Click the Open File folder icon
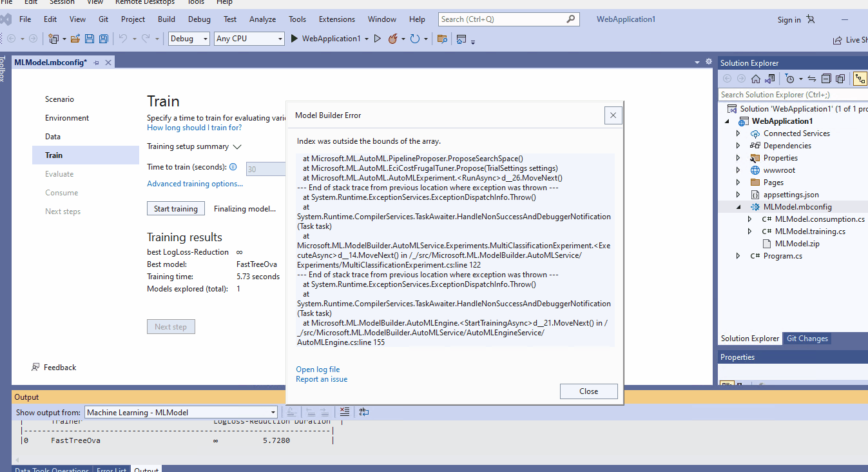 point(75,39)
